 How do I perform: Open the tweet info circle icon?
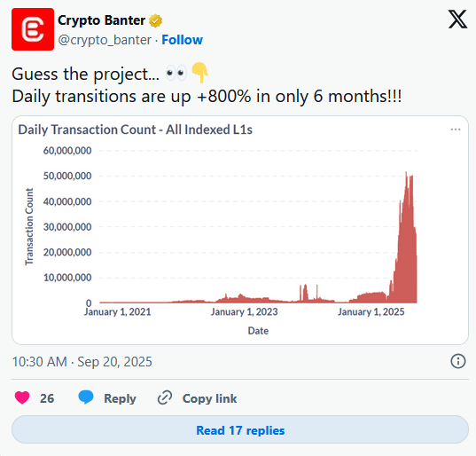click(457, 362)
